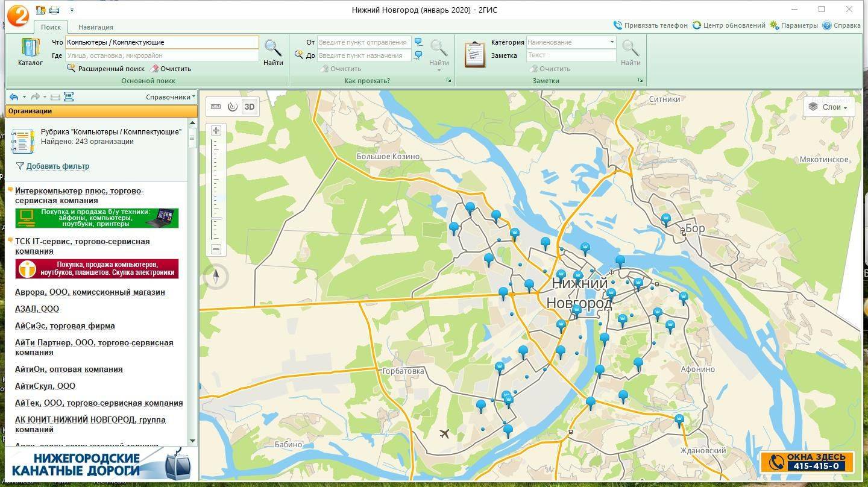Viewport: 868px width, 487px height.
Task: Click the compass control on map
Action: (x=216, y=277)
